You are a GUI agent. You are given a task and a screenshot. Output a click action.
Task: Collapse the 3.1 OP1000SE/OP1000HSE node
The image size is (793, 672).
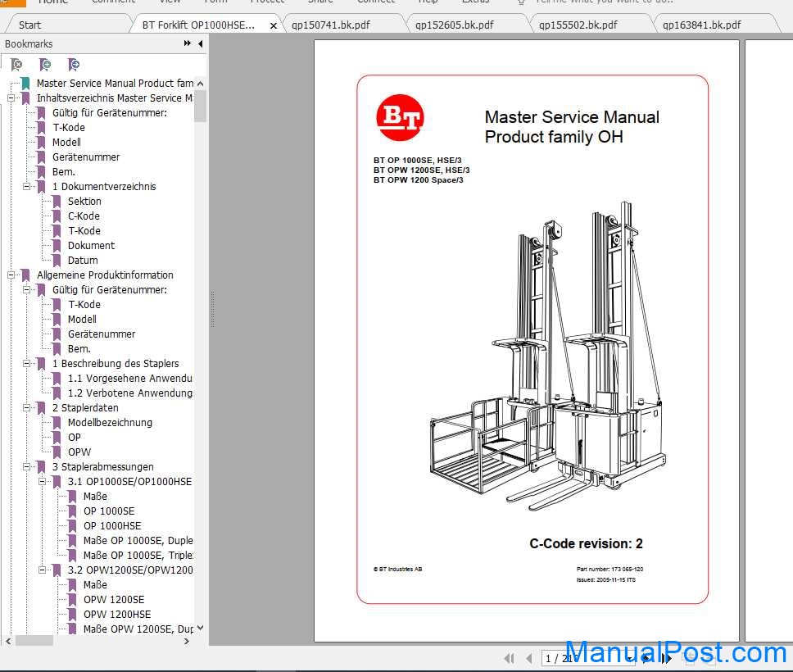pyautogui.click(x=43, y=481)
